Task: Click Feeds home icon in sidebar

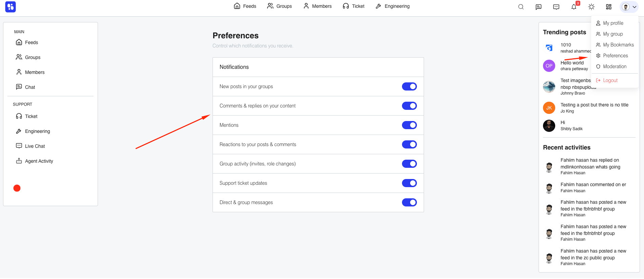Action: click(x=19, y=42)
